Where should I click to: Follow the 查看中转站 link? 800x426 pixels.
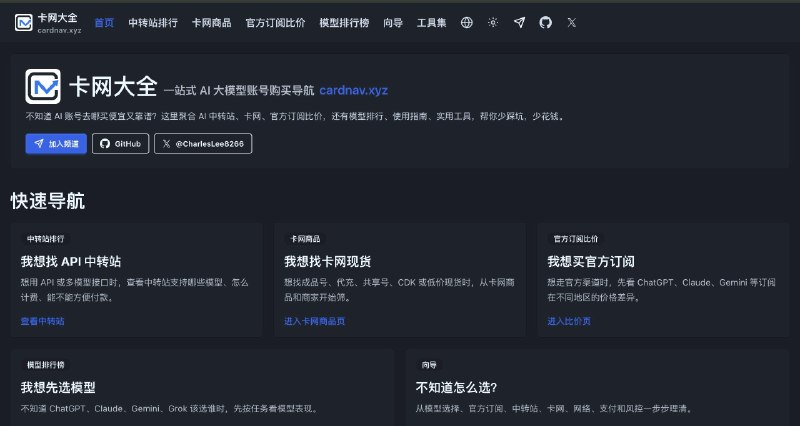pos(42,321)
